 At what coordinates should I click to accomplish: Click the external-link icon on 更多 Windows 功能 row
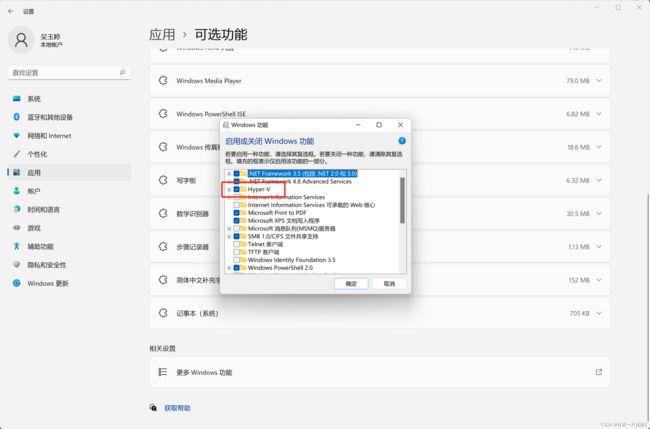599,372
